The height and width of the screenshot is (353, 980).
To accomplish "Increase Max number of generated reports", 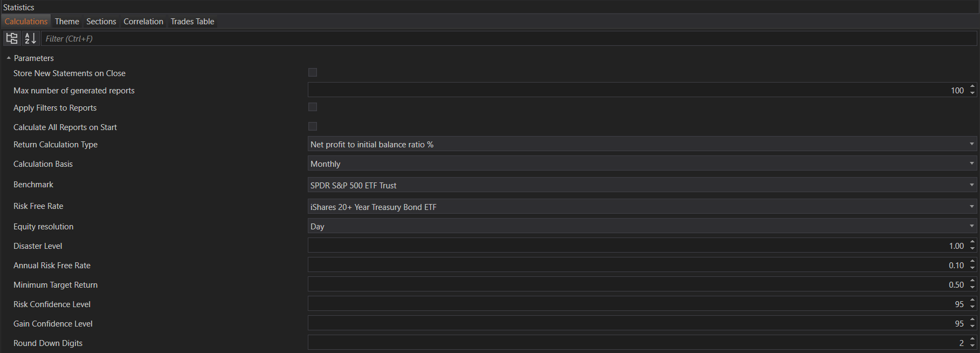I will coord(972,87).
